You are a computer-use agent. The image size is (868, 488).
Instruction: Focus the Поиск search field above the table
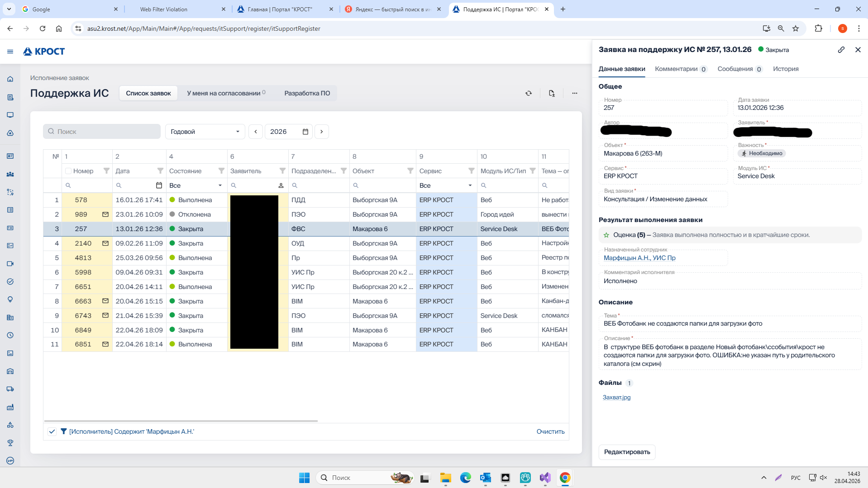point(102,132)
